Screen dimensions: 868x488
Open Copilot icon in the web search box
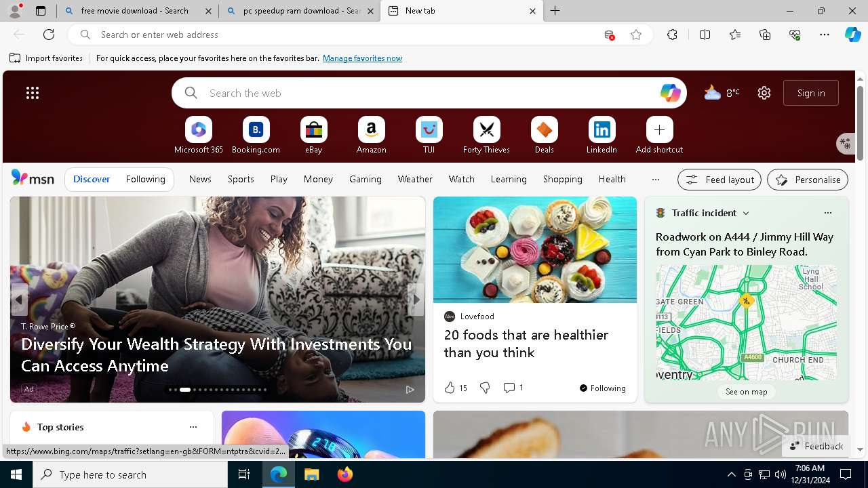pyautogui.click(x=670, y=93)
